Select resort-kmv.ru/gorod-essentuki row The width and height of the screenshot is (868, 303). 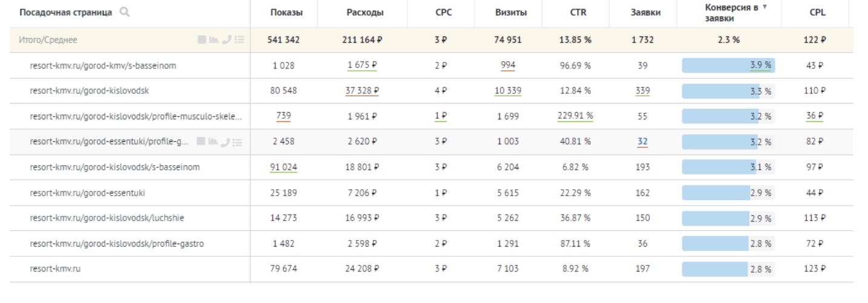coord(87,193)
